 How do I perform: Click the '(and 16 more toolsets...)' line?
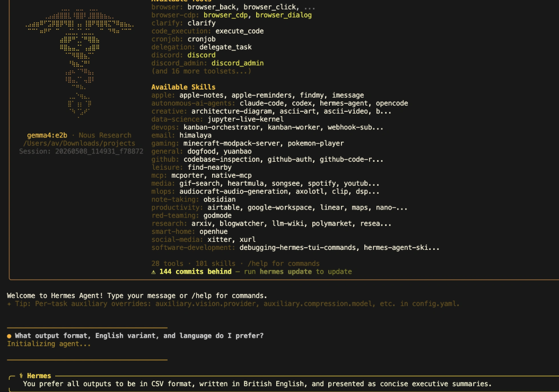[x=202, y=71]
